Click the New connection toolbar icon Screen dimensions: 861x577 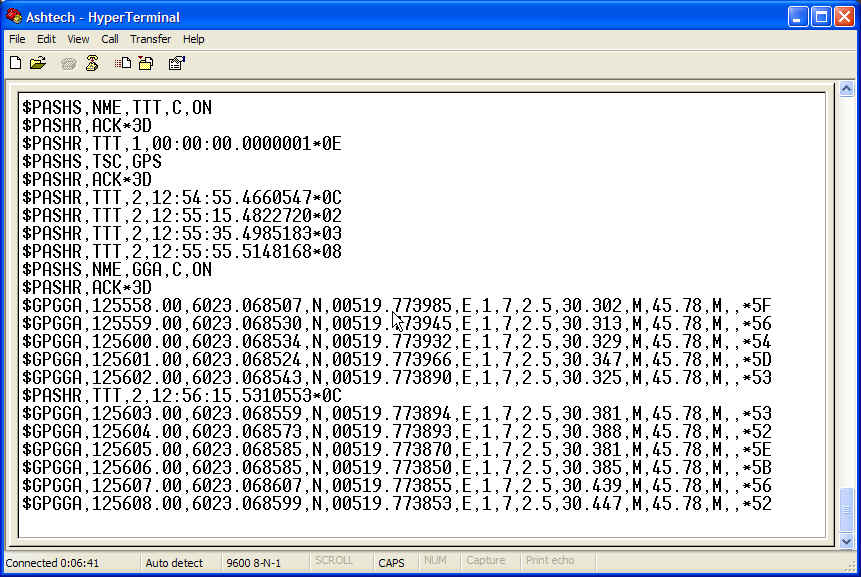pos(15,63)
